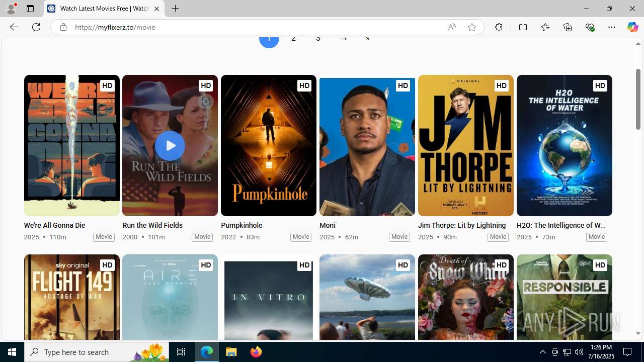Click scrollbar down arrow
Image resolution: width=644 pixels, height=362 pixels.
coord(638,333)
